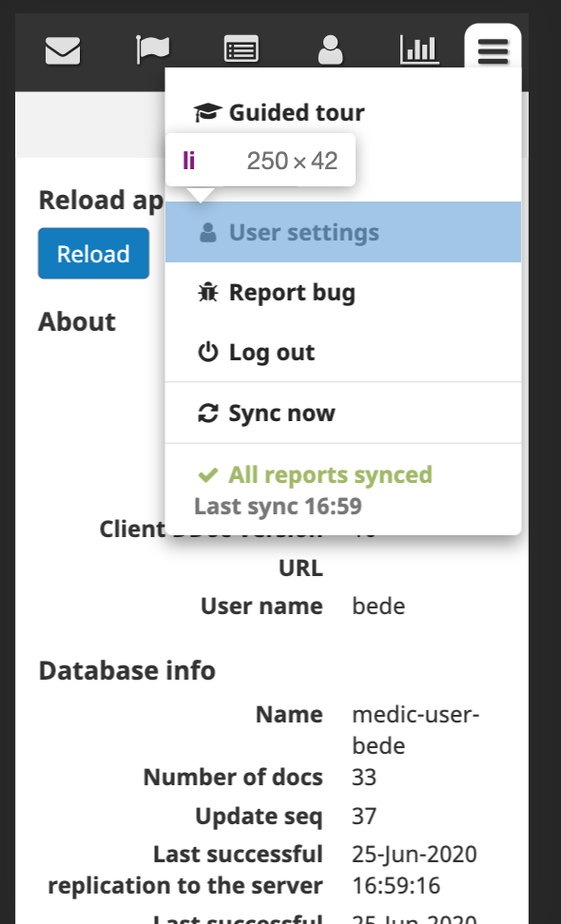Open the Analytics bar chart tab
Screen dimensions: 561x924
(419, 49)
